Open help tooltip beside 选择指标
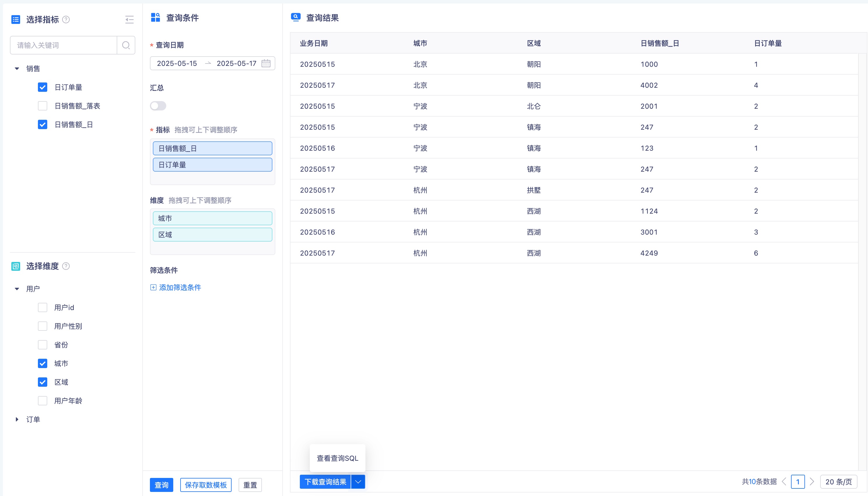This screenshot has height=496, width=868. point(66,20)
